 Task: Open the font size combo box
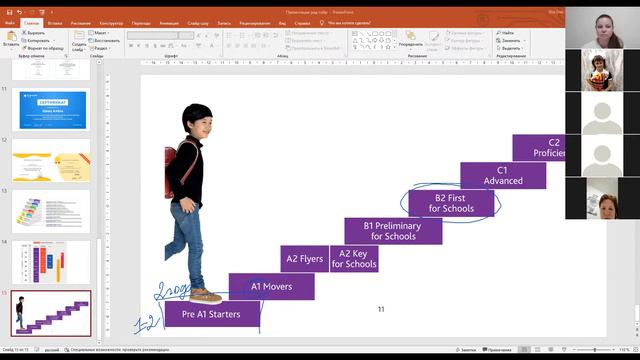186,36
